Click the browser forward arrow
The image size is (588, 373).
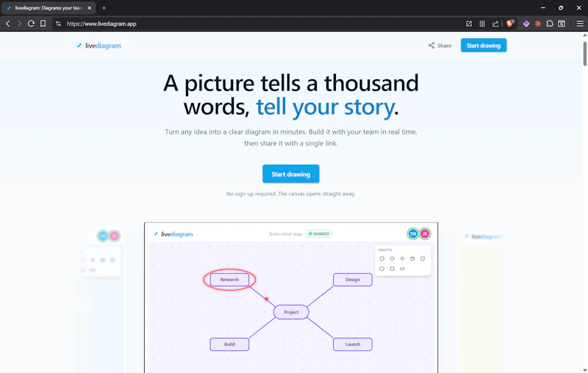(20, 23)
